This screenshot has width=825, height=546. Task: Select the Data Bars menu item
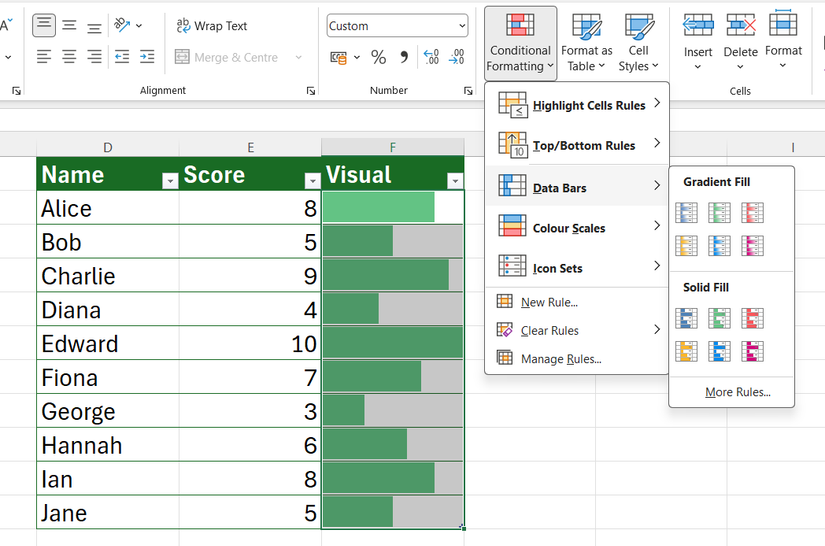pyautogui.click(x=577, y=186)
